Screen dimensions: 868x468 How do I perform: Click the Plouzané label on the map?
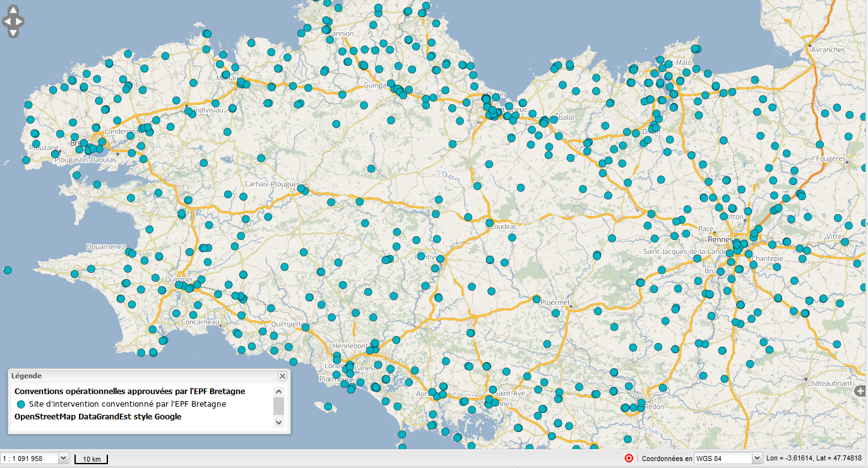44,148
